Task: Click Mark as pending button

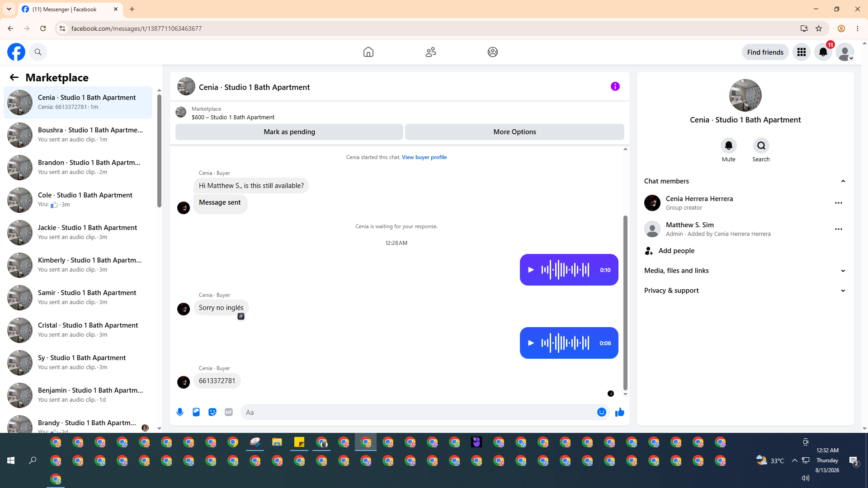Action: coord(289,132)
